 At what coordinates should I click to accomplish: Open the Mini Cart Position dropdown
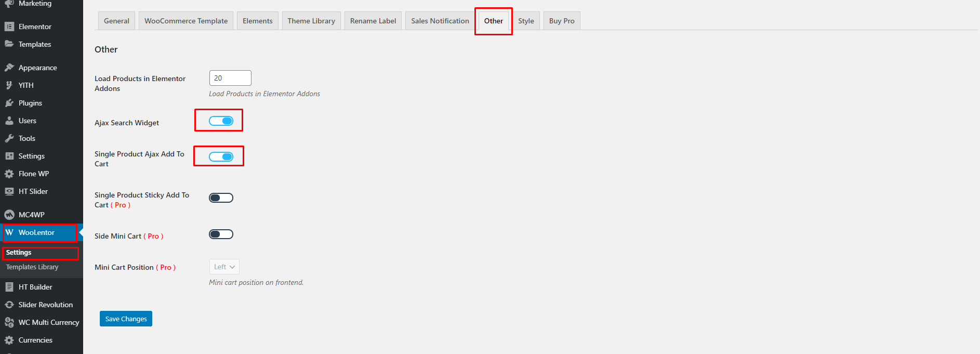[x=224, y=267]
